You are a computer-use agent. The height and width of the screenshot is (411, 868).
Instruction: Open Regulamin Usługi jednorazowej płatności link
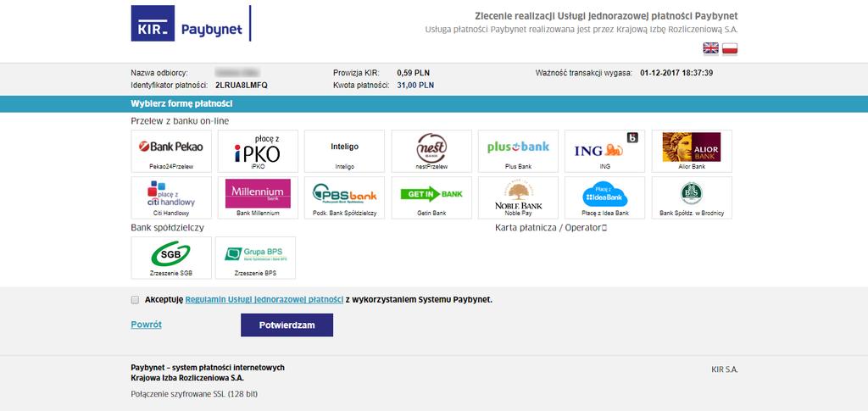264,300
